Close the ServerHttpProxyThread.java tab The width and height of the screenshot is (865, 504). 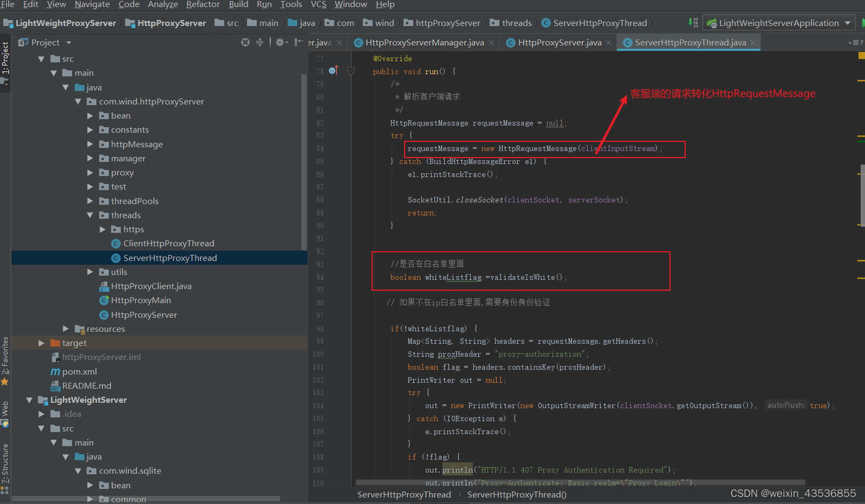(x=752, y=43)
